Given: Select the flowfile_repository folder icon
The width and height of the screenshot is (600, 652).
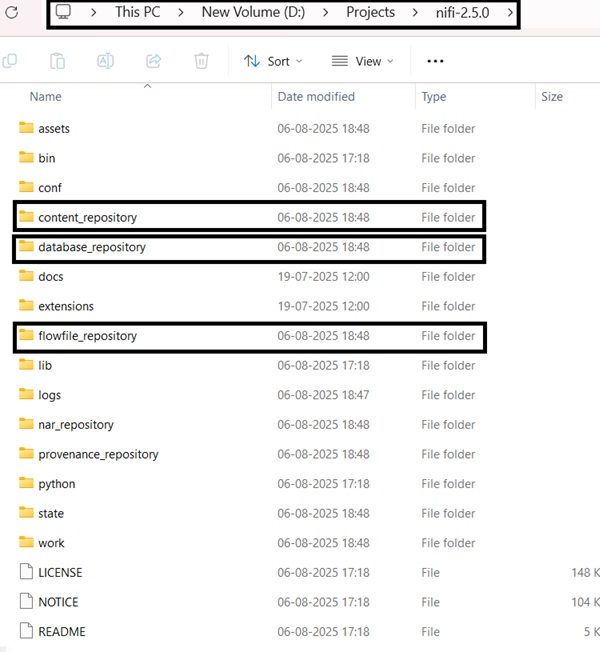Looking at the screenshot, I should click(26, 335).
